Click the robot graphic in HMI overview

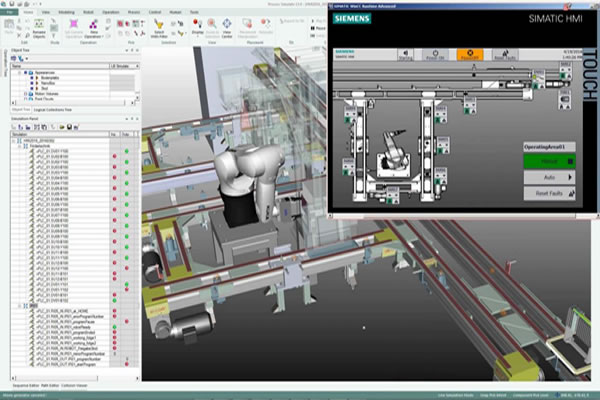coord(394,153)
